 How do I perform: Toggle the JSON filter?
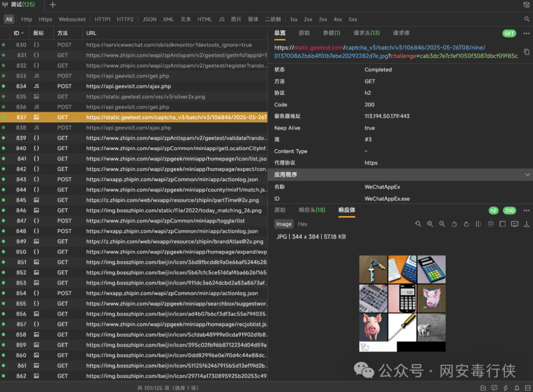click(x=150, y=19)
